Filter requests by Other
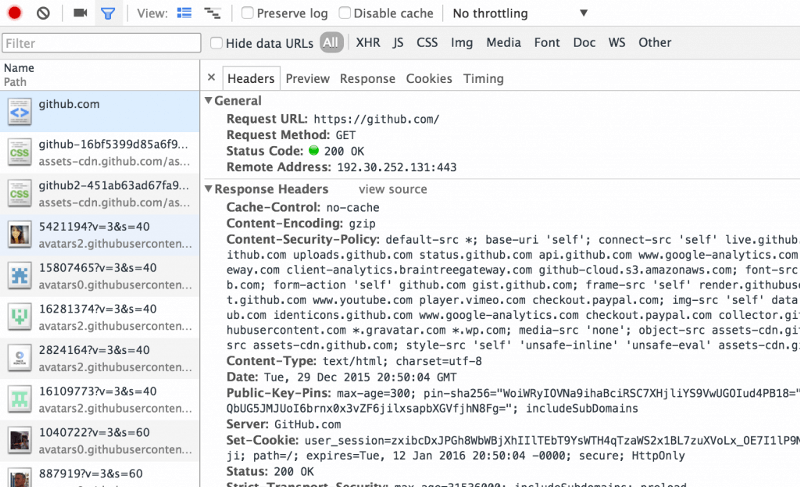 (655, 42)
